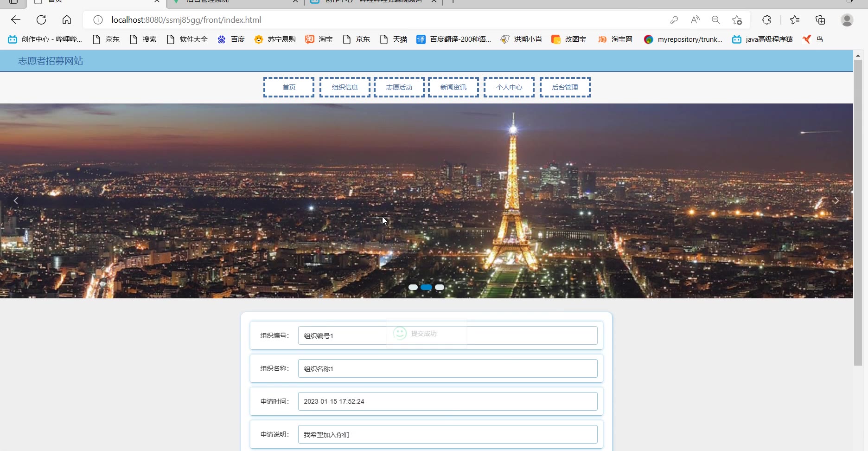The image size is (868, 451).
Task: Open the Collections icon in toolbar
Action: point(820,20)
